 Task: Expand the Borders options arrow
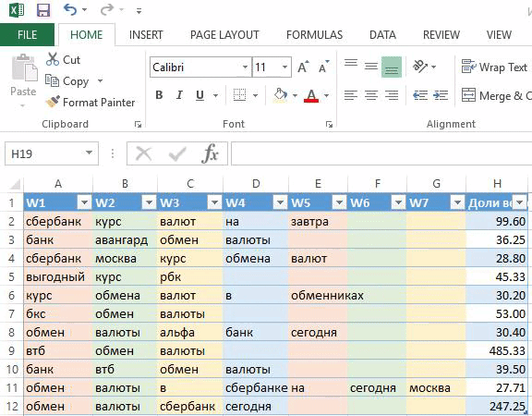click(255, 95)
